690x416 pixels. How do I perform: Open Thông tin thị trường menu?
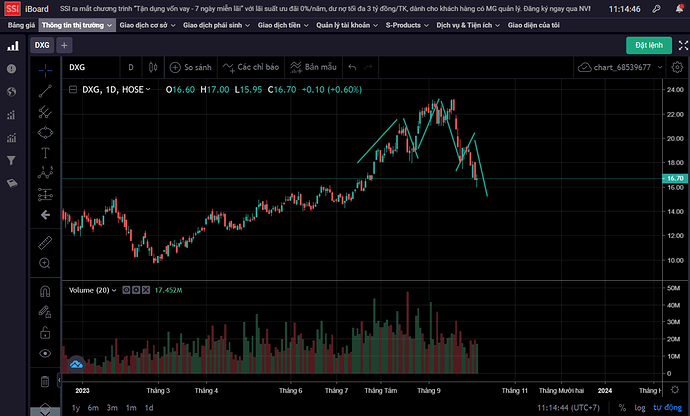(77, 26)
